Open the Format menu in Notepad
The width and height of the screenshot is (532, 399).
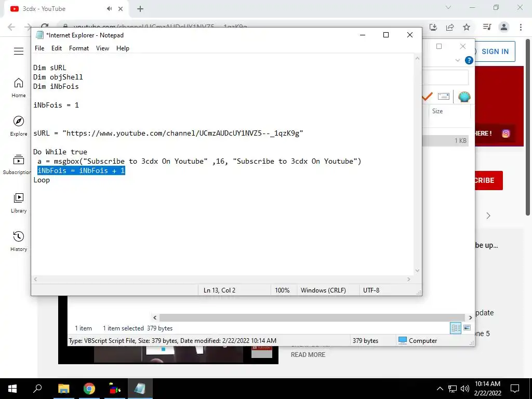click(79, 48)
